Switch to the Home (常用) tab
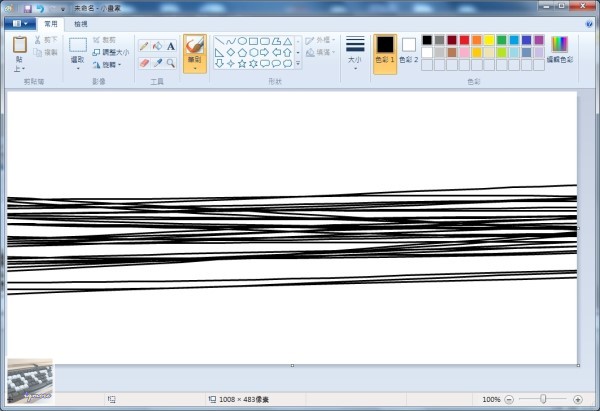 [x=51, y=24]
